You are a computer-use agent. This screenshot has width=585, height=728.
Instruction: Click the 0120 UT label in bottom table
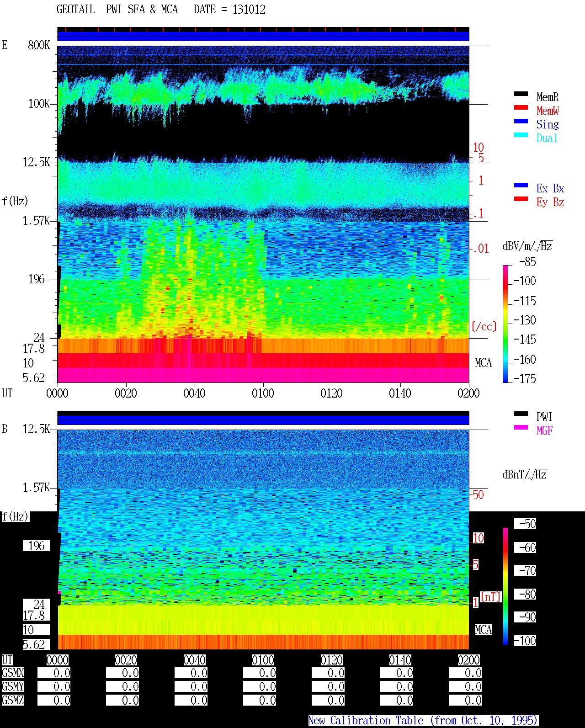331,660
